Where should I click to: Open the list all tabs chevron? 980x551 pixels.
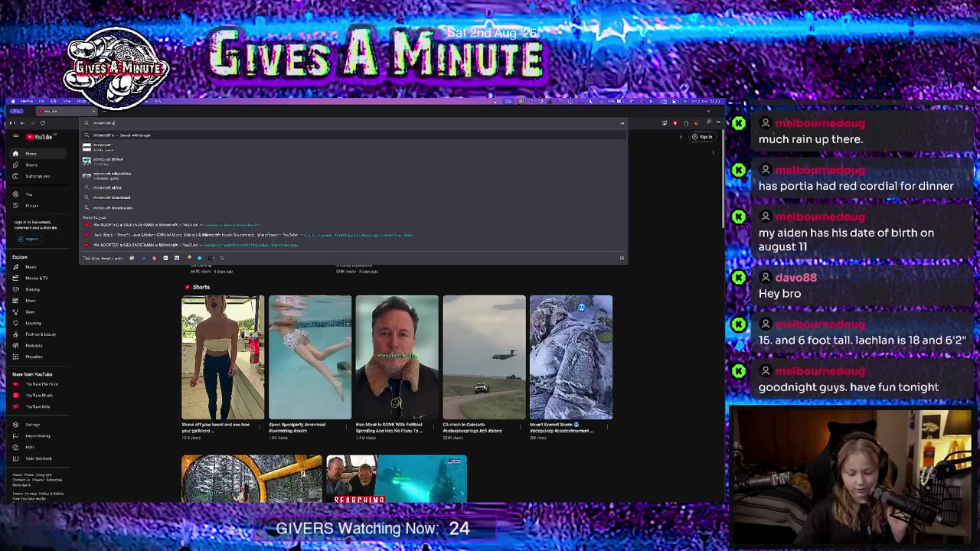tap(707, 112)
